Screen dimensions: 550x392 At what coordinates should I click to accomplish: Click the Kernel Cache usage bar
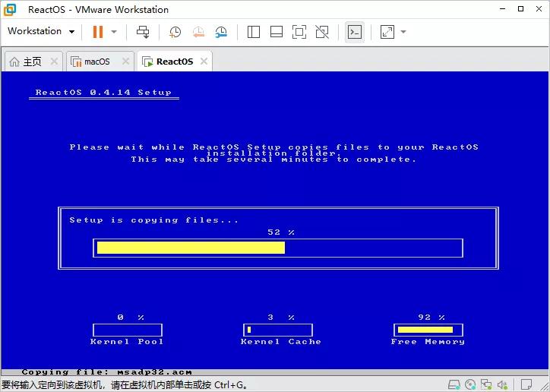[278, 330]
